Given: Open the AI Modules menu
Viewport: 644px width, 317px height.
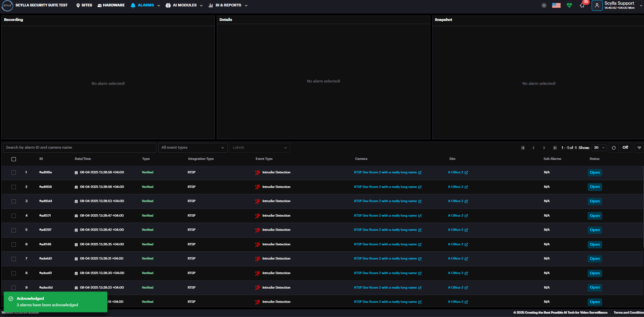Looking at the screenshot, I should click(x=184, y=5).
